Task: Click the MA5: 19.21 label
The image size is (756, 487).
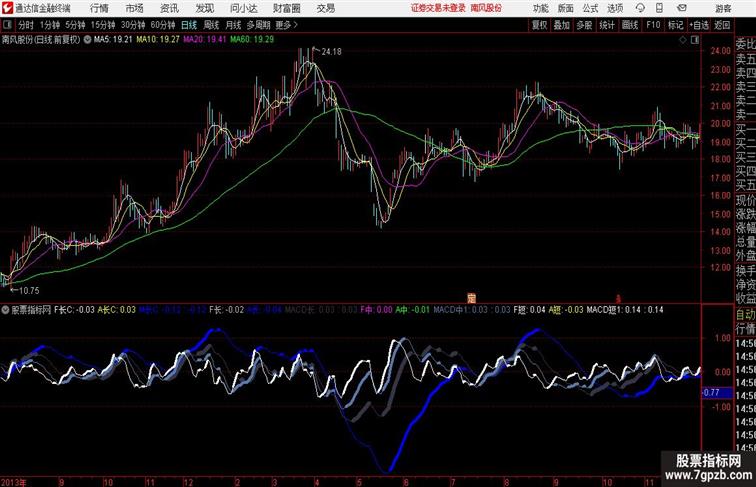Action: (x=113, y=40)
